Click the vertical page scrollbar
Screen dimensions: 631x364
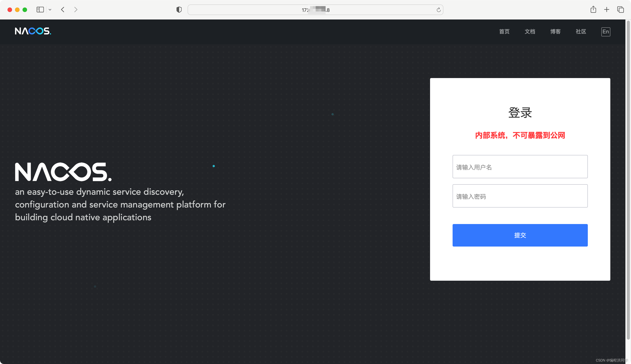628,180
